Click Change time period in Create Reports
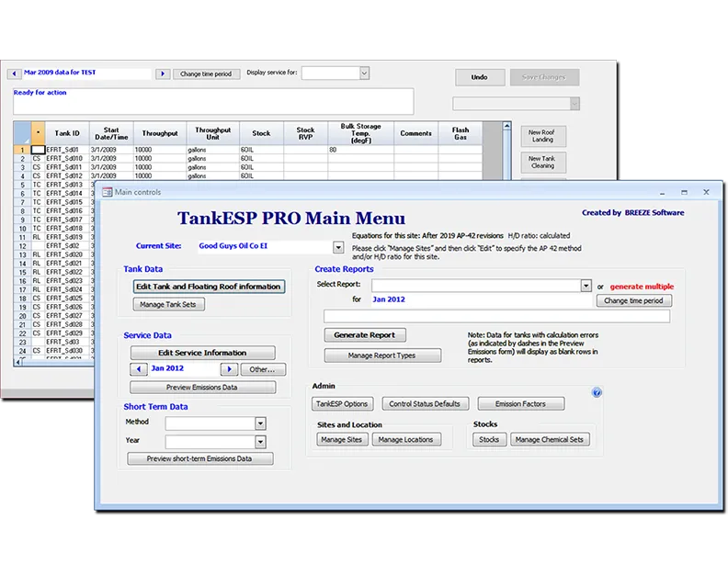 click(x=633, y=300)
